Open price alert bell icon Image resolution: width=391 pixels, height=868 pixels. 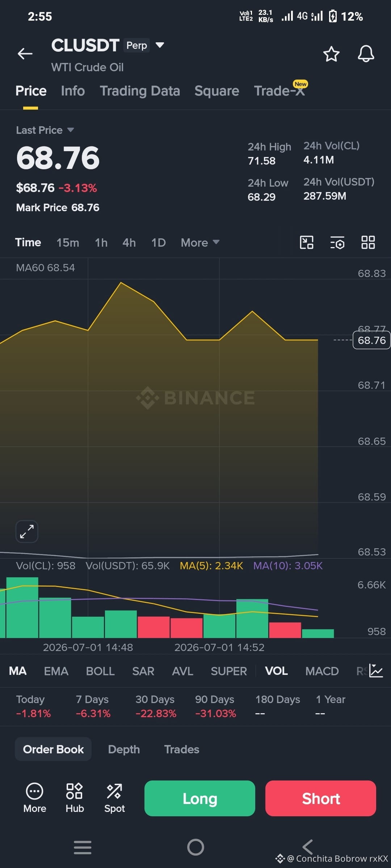tap(366, 54)
